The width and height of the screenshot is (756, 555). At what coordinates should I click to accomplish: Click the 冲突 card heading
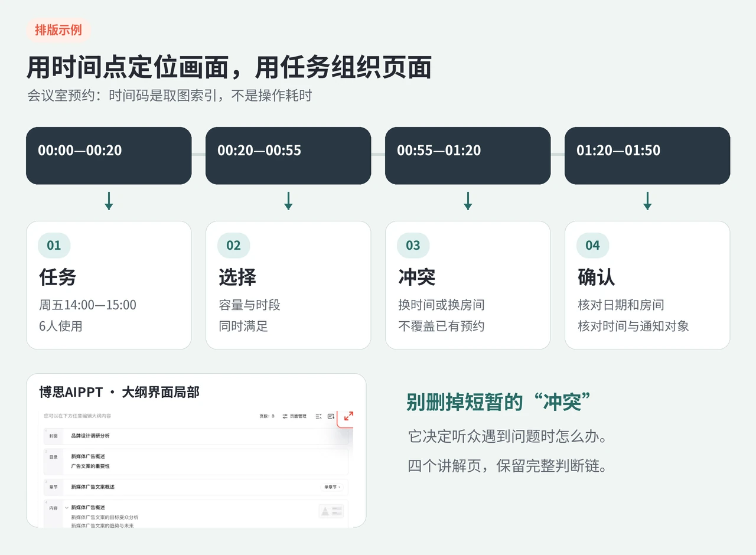416,277
